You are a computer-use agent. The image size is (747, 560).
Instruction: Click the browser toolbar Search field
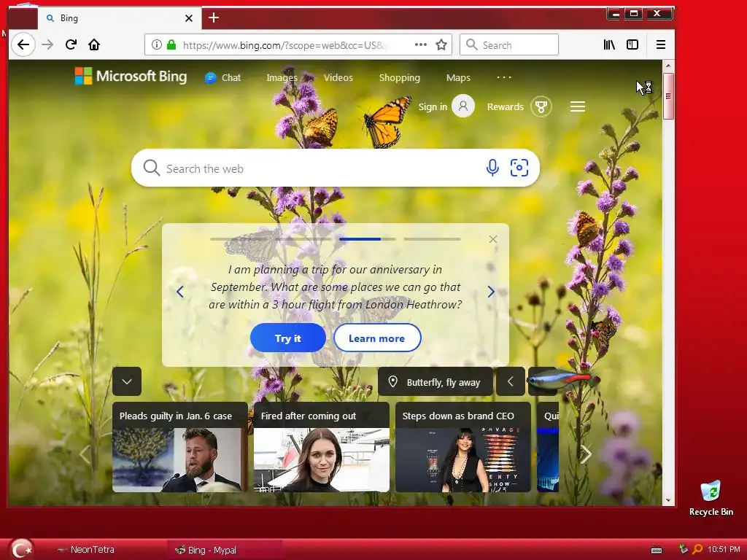508,44
